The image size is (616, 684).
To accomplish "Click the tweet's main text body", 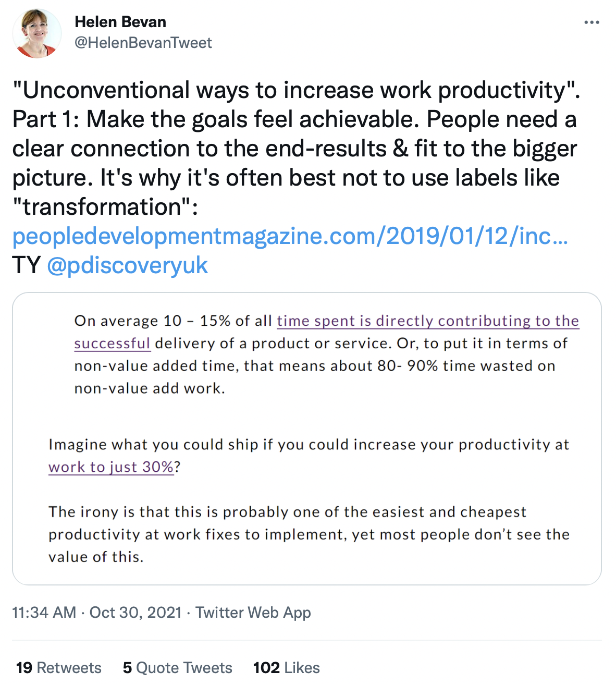I will pyautogui.click(x=296, y=149).
